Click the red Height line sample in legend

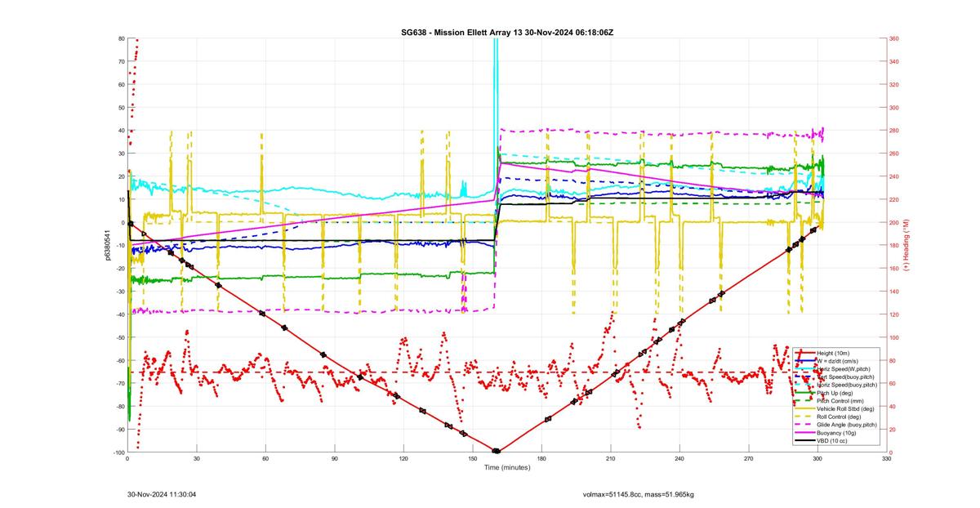pyautogui.click(x=804, y=352)
